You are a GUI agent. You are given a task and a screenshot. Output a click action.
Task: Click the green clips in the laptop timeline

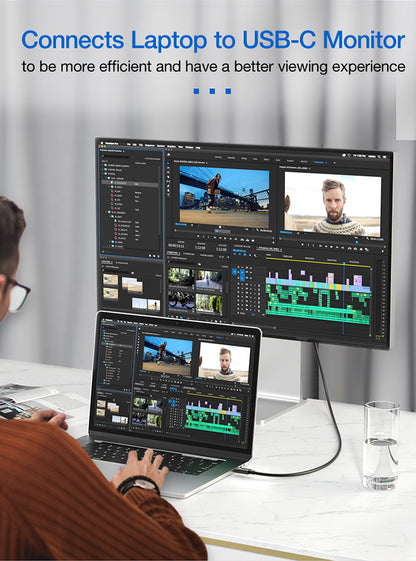[x=212, y=421]
